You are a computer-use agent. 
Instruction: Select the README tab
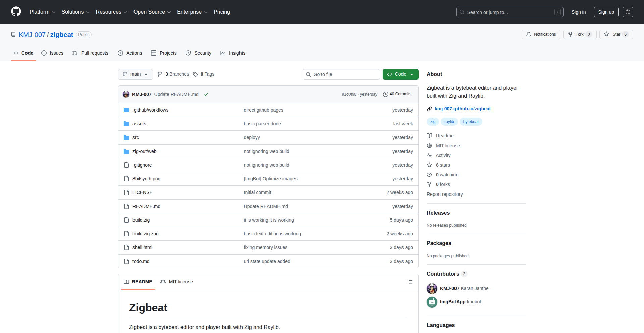pos(138,282)
